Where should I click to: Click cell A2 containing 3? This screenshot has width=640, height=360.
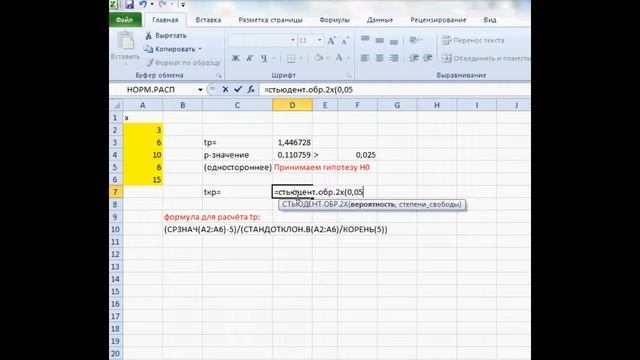pos(143,130)
